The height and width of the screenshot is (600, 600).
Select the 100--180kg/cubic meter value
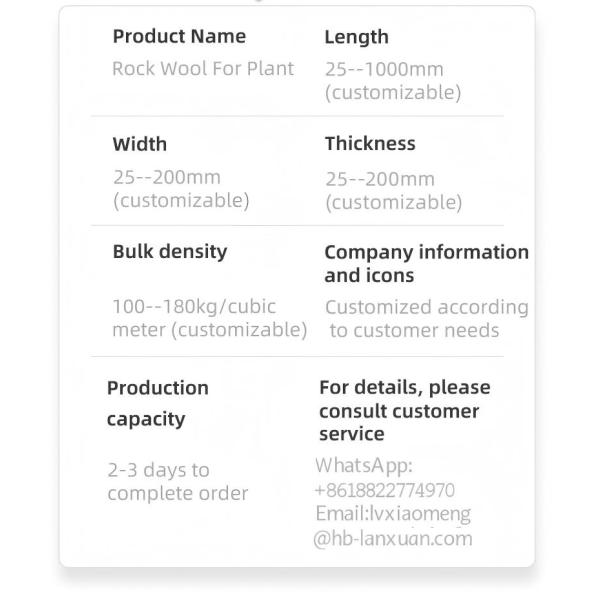(x=209, y=318)
